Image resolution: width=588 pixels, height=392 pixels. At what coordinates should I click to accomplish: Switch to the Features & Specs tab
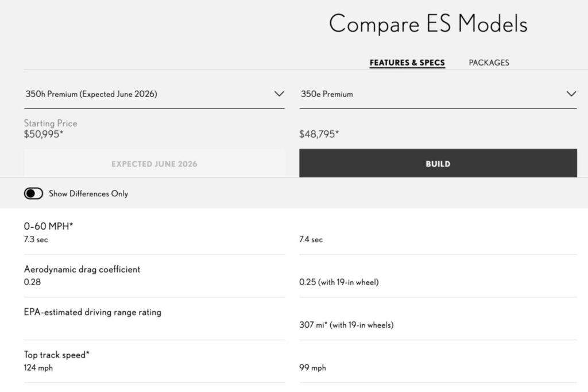(407, 63)
